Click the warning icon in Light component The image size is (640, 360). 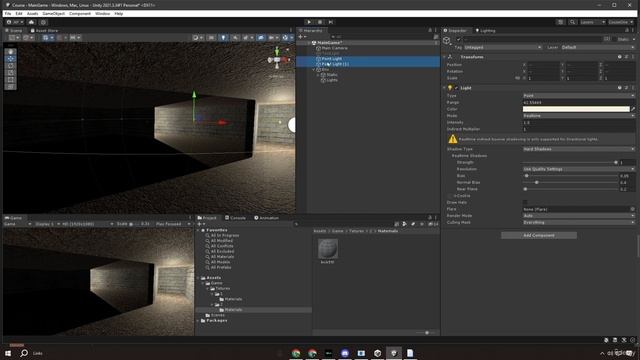453,139
